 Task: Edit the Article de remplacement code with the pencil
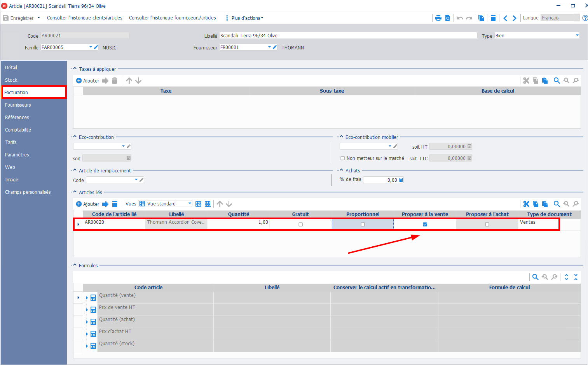tap(141, 180)
